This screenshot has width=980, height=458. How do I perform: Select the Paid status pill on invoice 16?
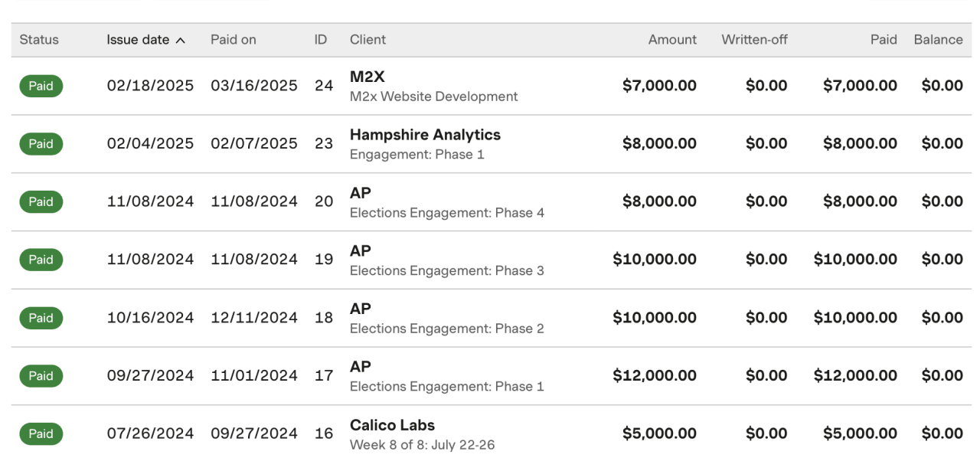[41, 433]
